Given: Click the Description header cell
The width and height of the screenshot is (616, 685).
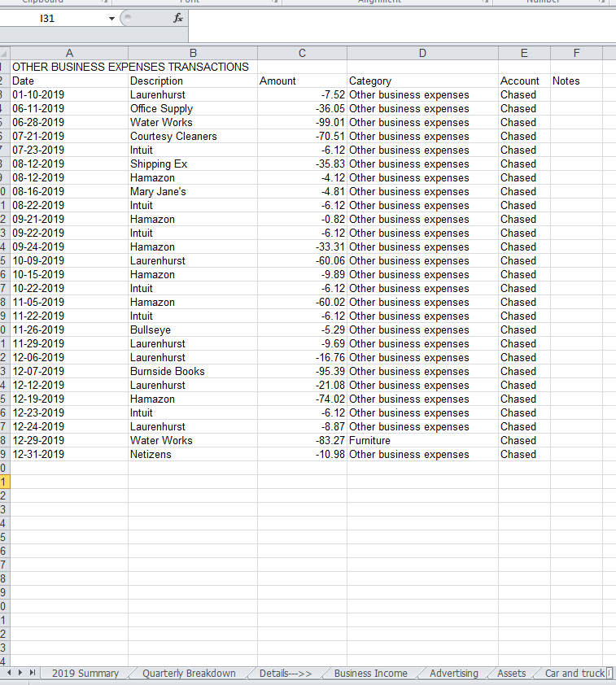Looking at the screenshot, I should (x=193, y=81).
